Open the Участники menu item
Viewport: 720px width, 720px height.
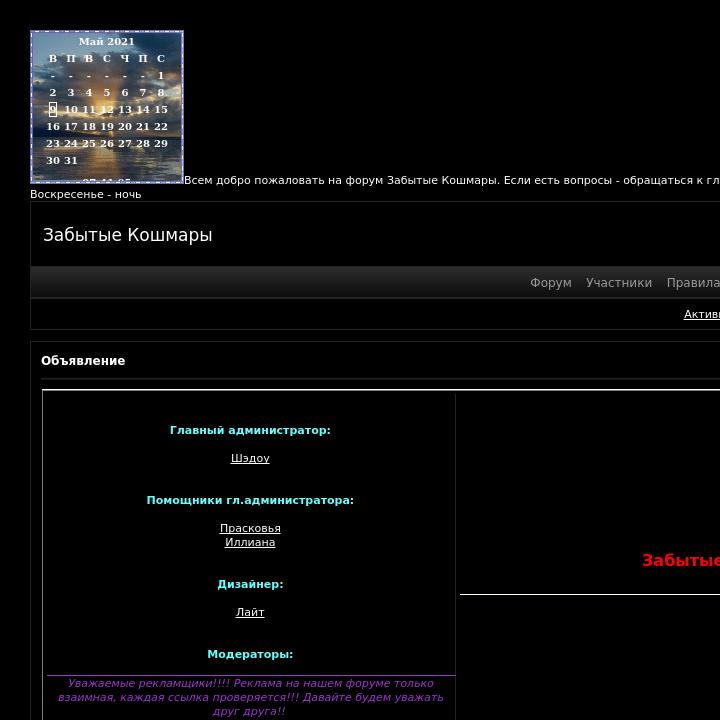point(619,283)
